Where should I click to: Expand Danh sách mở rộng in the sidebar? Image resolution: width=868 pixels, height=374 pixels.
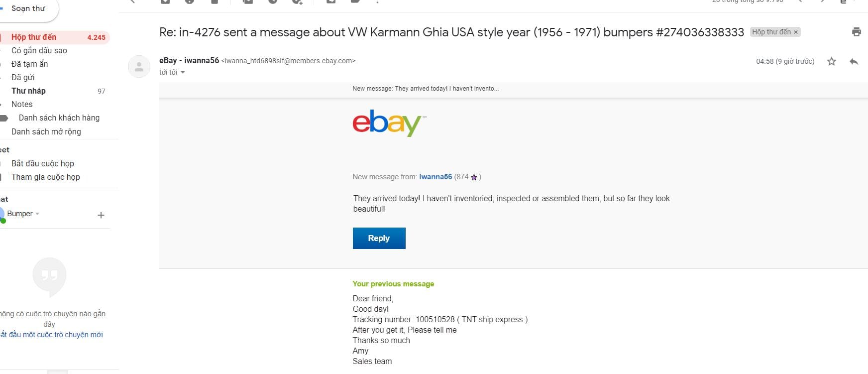pos(46,131)
